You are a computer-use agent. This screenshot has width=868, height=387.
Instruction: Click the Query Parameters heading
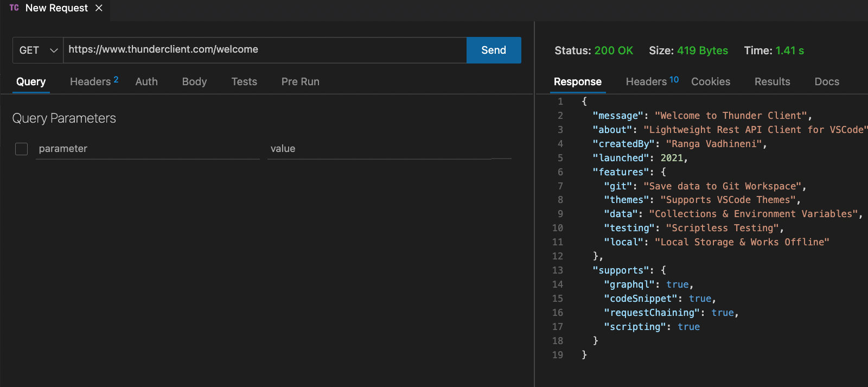click(64, 118)
